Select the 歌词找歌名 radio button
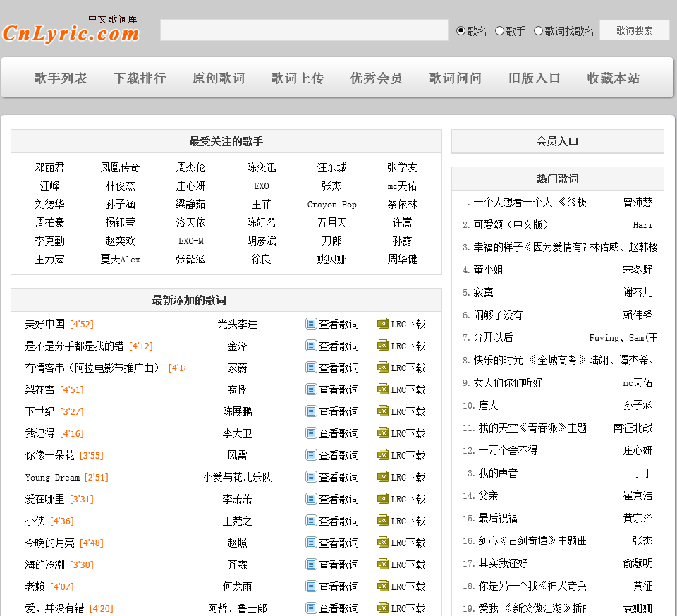This screenshot has height=616, width=677. 538,30
